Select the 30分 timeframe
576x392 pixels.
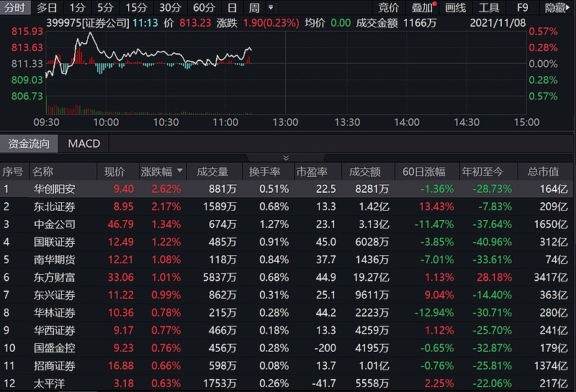170,7
